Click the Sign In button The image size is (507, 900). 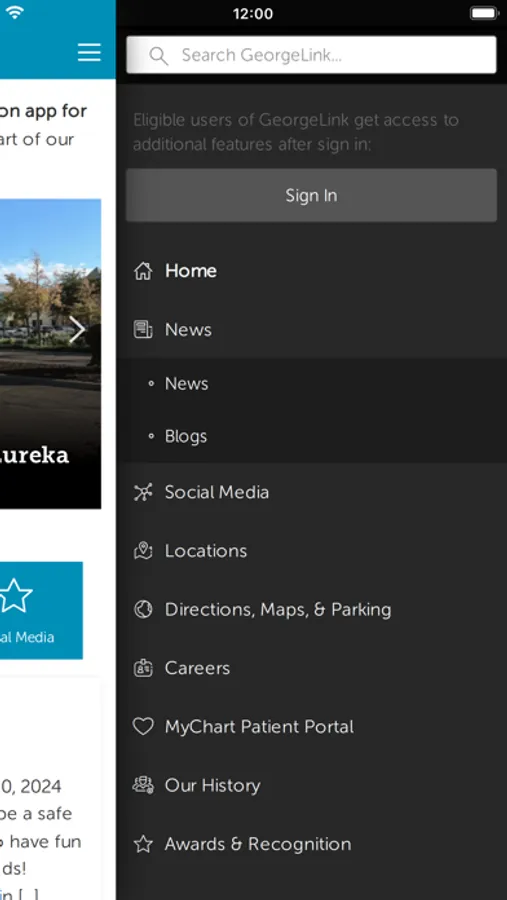[x=311, y=195]
